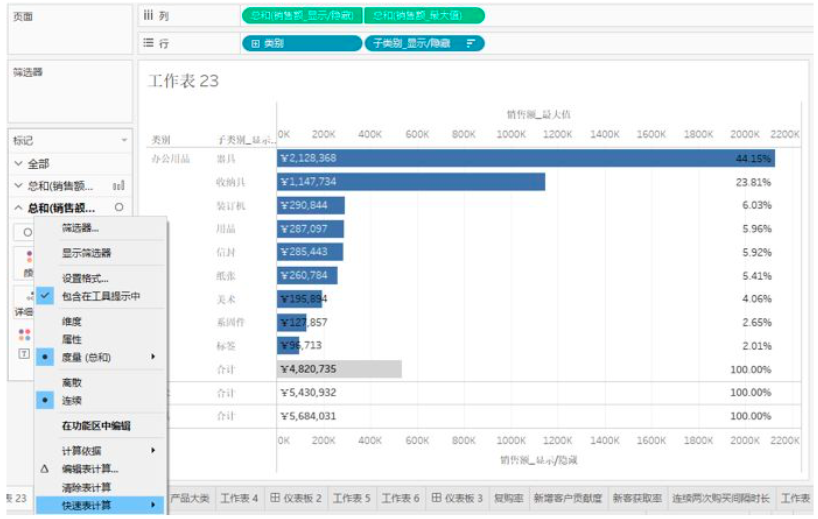Select the 离散 option
Image resolution: width=818 pixels, height=519 pixels.
point(71,382)
